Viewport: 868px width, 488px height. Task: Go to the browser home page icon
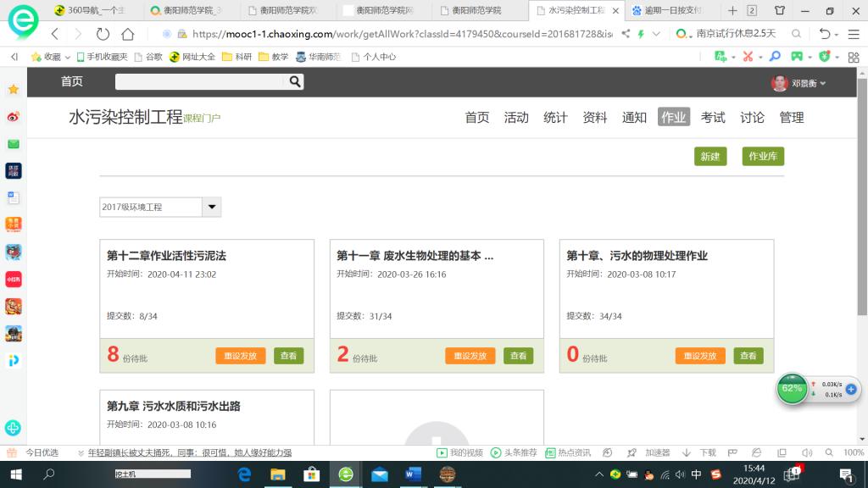click(x=128, y=34)
